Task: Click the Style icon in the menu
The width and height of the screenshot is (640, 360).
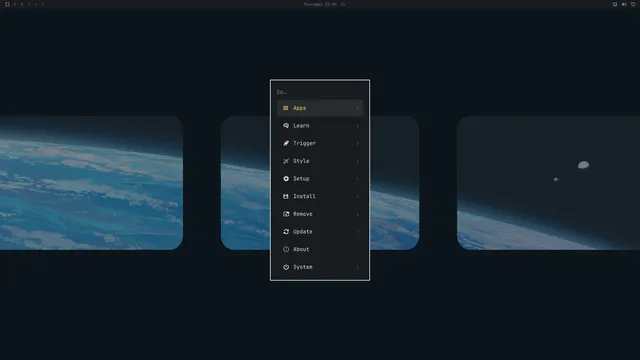Action: [286, 161]
